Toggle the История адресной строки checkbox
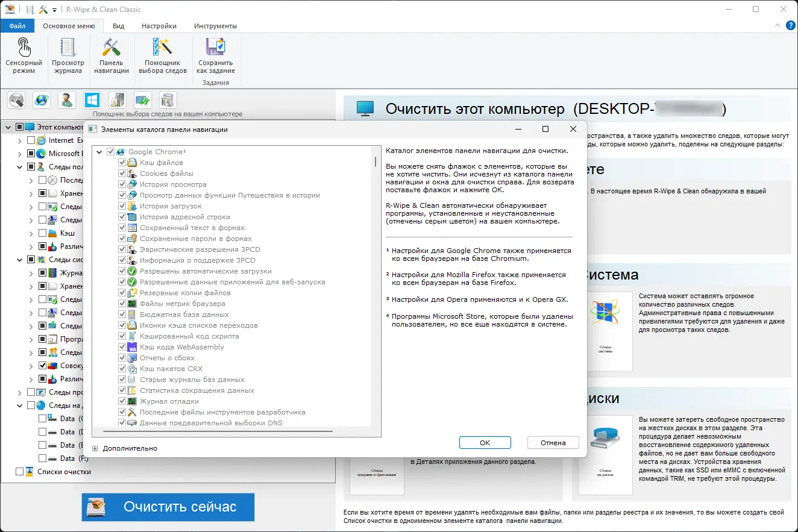Screen dimensions: 798x532 coord(122,217)
